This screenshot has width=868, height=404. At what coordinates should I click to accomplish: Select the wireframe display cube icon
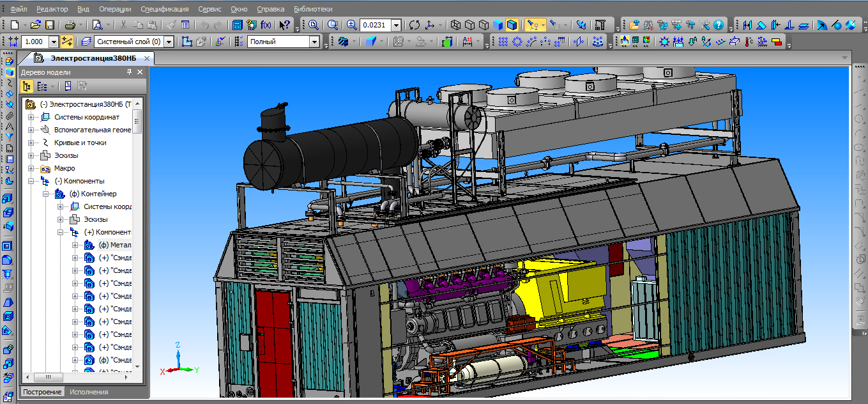[x=455, y=25]
